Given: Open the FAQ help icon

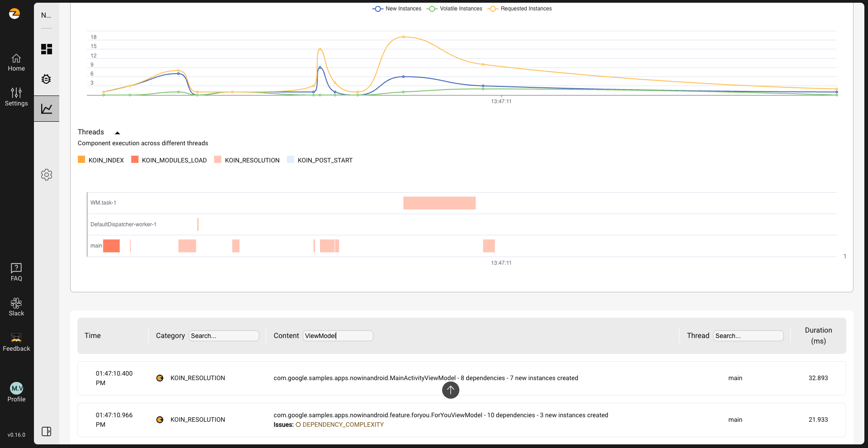Looking at the screenshot, I should [16, 272].
